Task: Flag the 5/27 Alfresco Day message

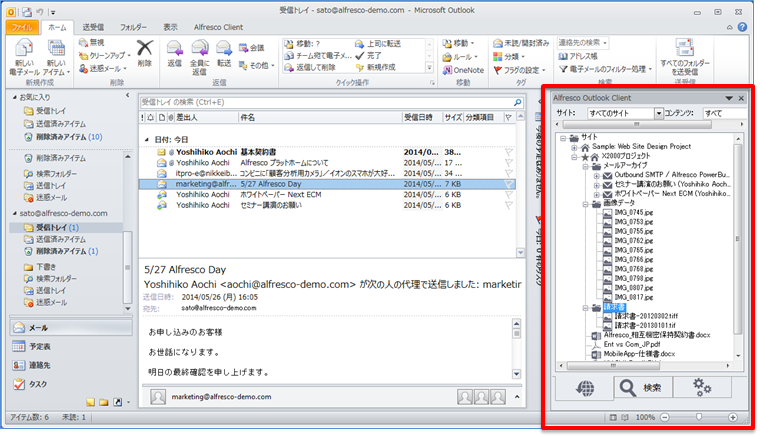Action: coord(508,184)
